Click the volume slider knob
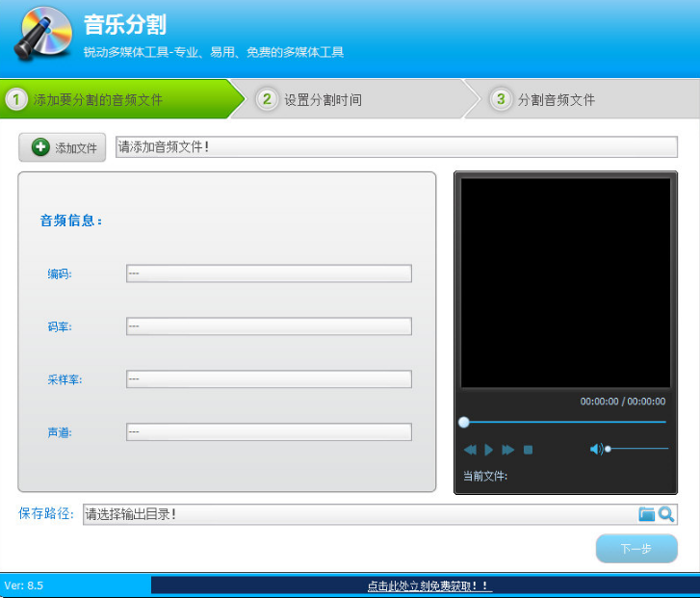 tap(608, 449)
